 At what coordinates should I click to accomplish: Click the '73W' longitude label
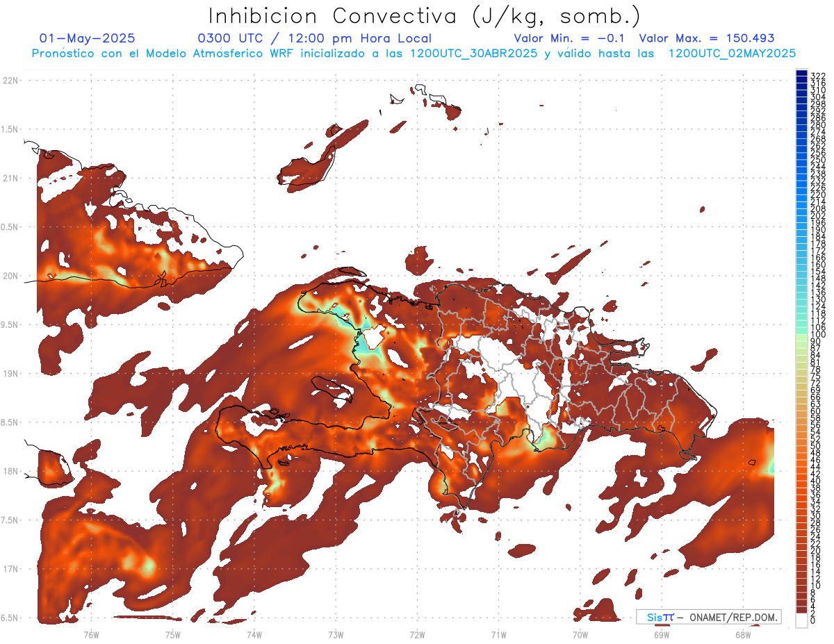click(336, 634)
